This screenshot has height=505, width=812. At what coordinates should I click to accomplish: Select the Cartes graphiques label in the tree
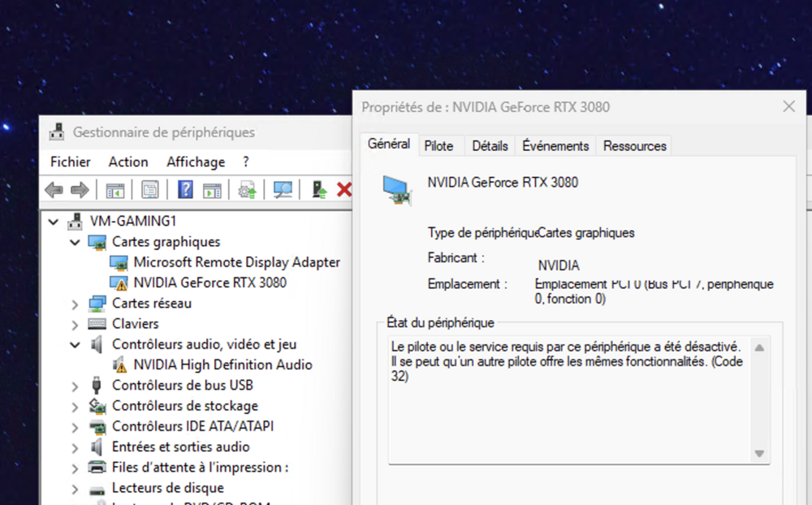166,242
